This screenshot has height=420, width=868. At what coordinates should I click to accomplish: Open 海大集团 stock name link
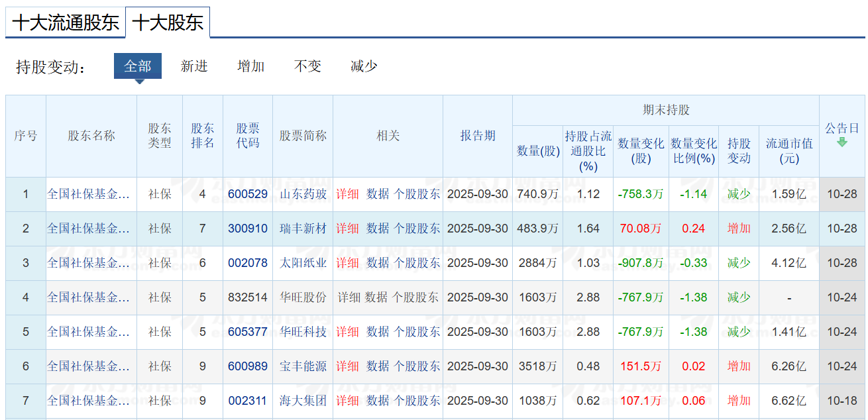pyautogui.click(x=303, y=401)
